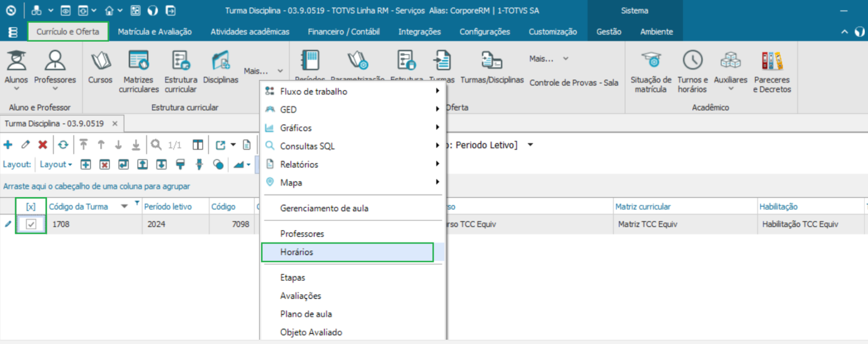Image resolution: width=868 pixels, height=344 pixels.
Task: Open the stacked menu icon left of tabs
Action: point(13,32)
